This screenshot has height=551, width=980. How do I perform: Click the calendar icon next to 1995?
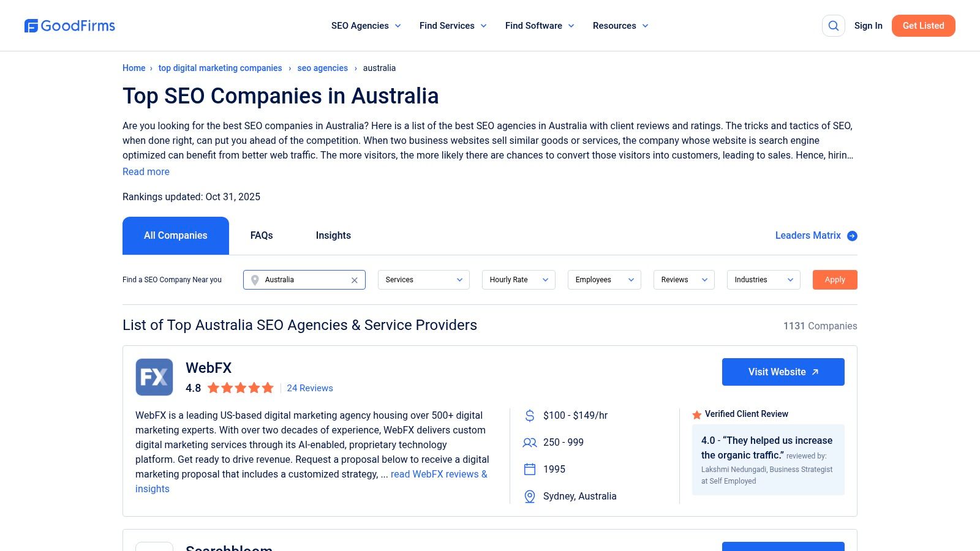click(529, 469)
